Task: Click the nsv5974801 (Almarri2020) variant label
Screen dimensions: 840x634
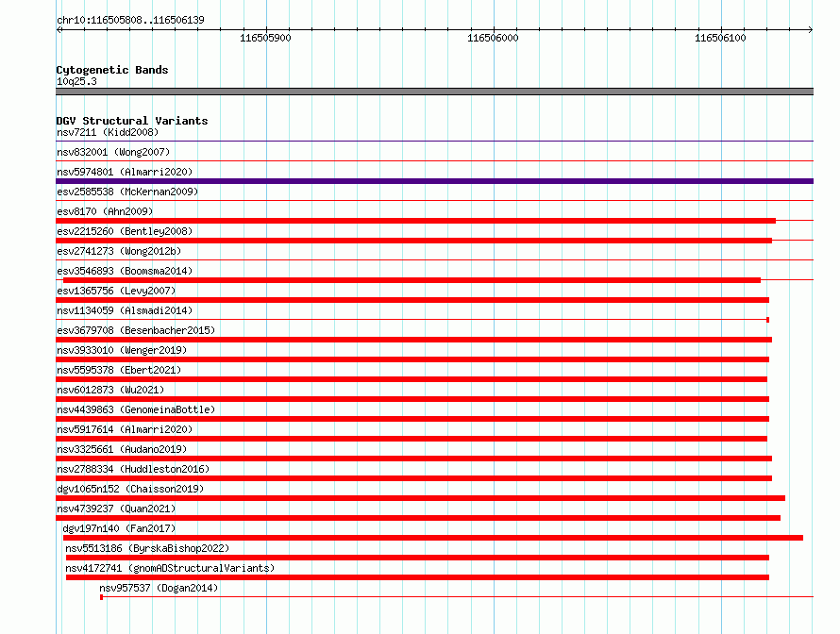Action: click(125, 172)
